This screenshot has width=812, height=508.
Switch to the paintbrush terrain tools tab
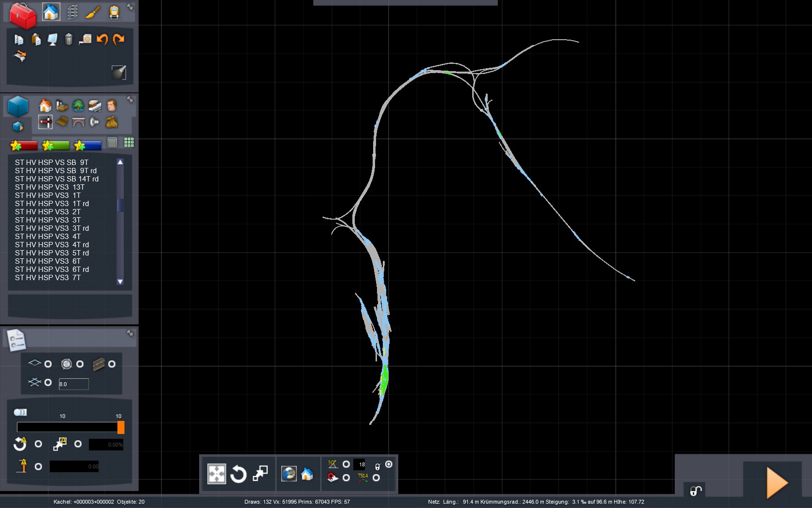93,12
